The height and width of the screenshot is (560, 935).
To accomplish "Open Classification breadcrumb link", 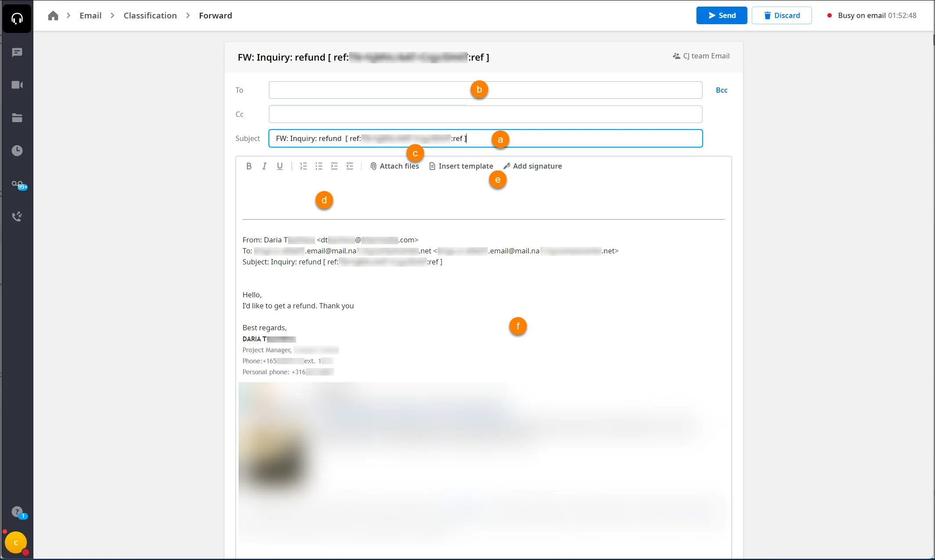I will click(x=150, y=15).
